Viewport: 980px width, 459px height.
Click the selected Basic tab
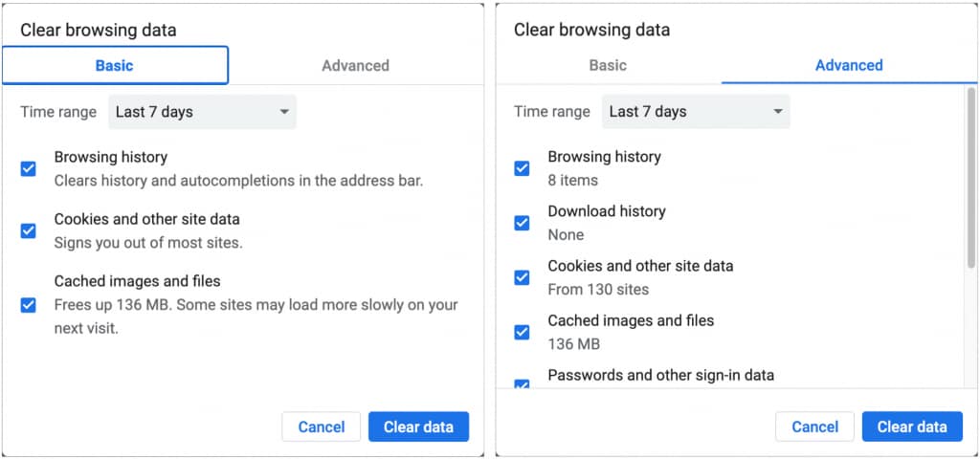(x=115, y=66)
